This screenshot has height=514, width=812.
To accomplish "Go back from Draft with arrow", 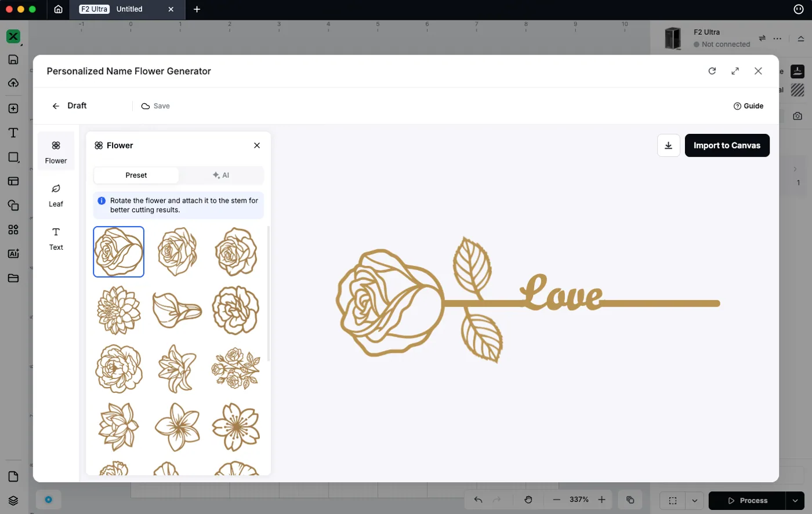I will [56, 106].
